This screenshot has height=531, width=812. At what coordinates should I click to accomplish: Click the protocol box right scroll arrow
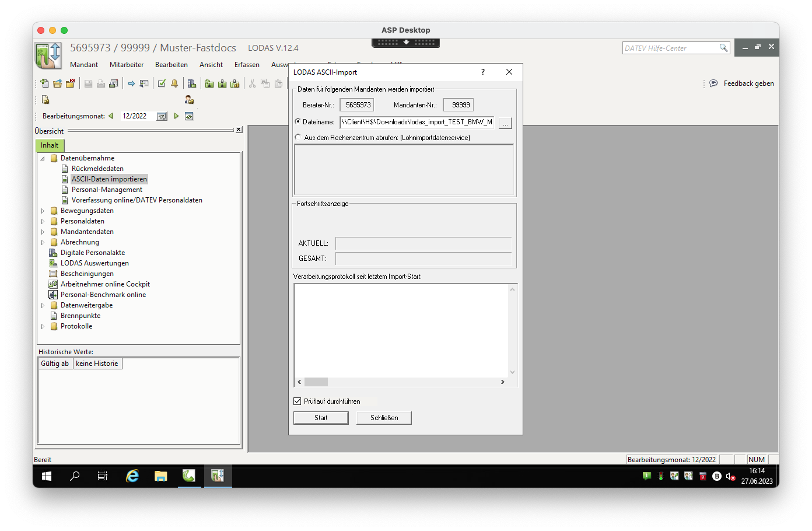pyautogui.click(x=503, y=382)
